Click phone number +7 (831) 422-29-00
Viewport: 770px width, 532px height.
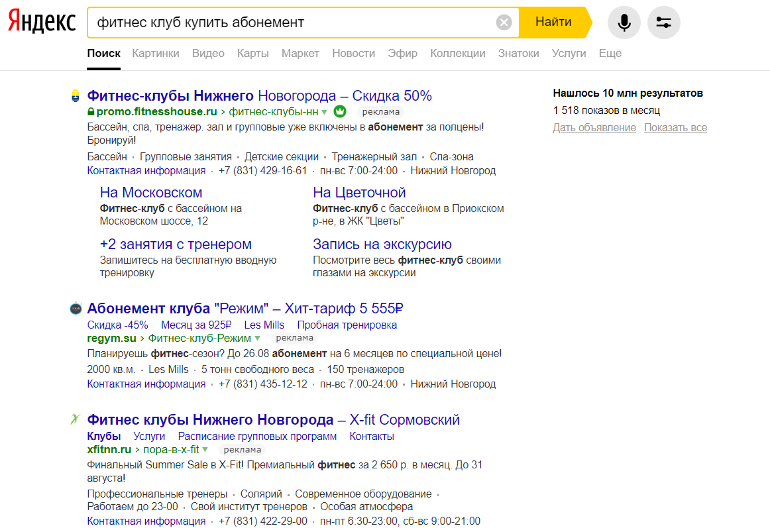point(262,521)
